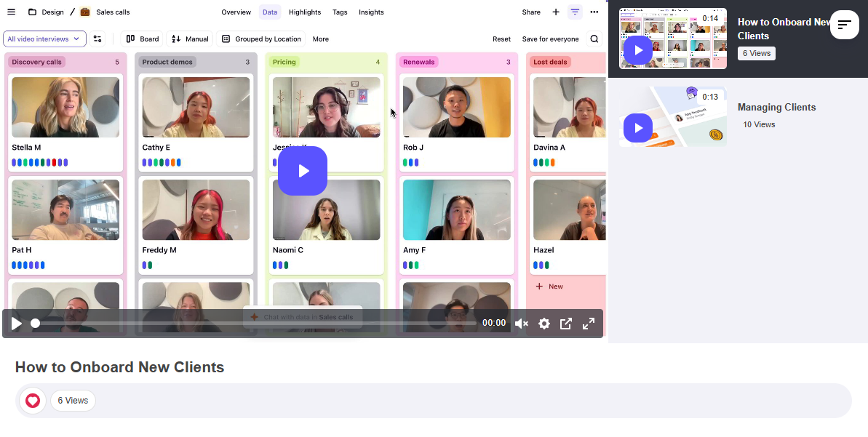Viewport: 868px width, 437px height.
Task: Click the filter settings sliders icon
Action: pyautogui.click(x=97, y=39)
